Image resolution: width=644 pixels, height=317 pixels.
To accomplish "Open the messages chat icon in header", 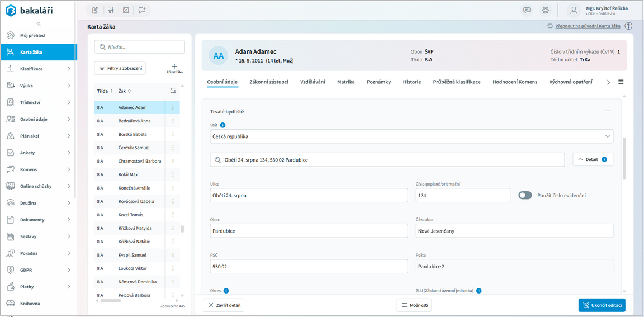I will tap(527, 10).
